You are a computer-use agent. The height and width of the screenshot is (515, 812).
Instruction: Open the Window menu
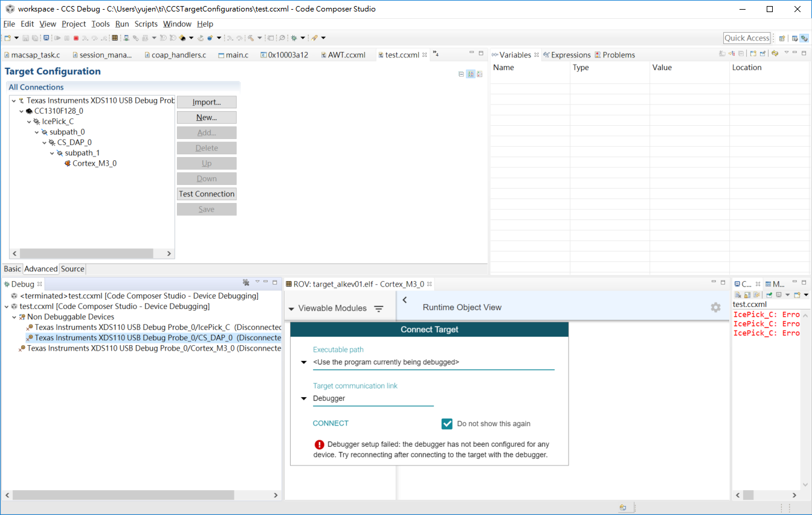point(177,24)
